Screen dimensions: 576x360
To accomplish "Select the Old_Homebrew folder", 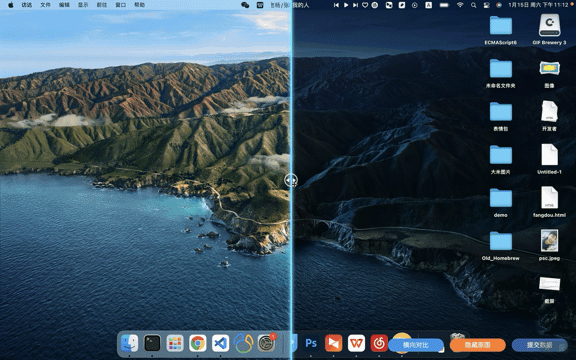I will (x=501, y=241).
